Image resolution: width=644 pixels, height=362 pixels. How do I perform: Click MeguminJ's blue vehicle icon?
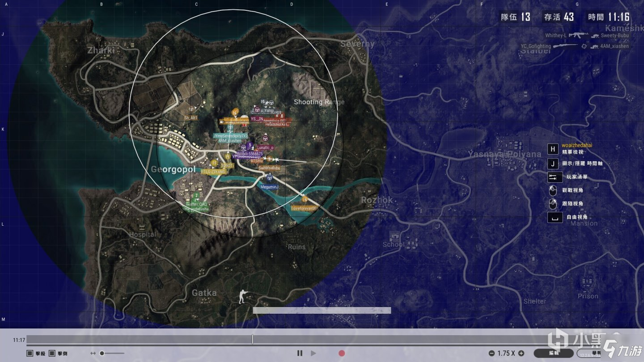[269, 177]
